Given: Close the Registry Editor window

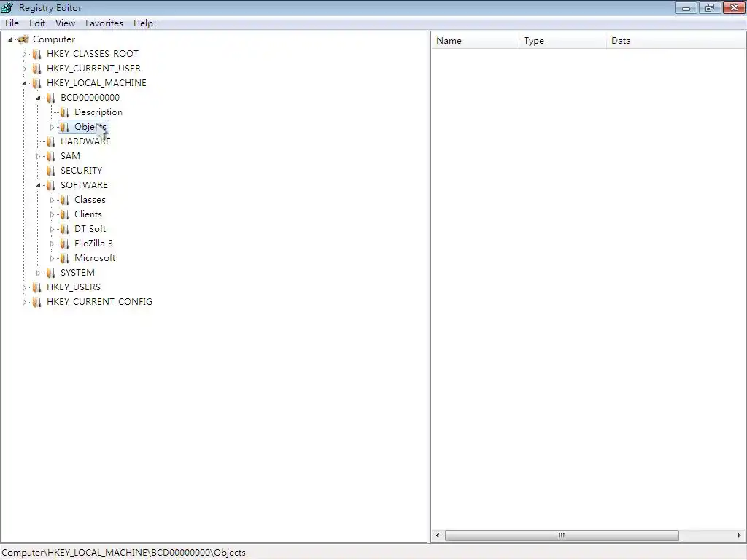Looking at the screenshot, I should (x=734, y=7).
